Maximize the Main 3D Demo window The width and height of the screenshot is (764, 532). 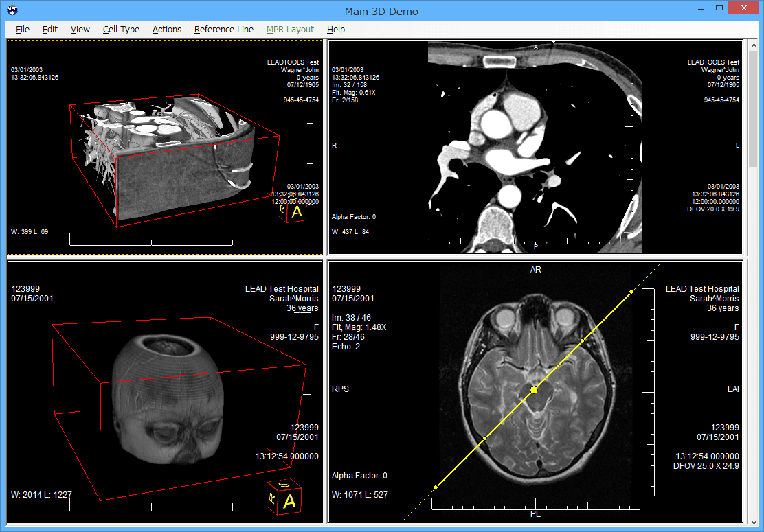click(x=719, y=8)
